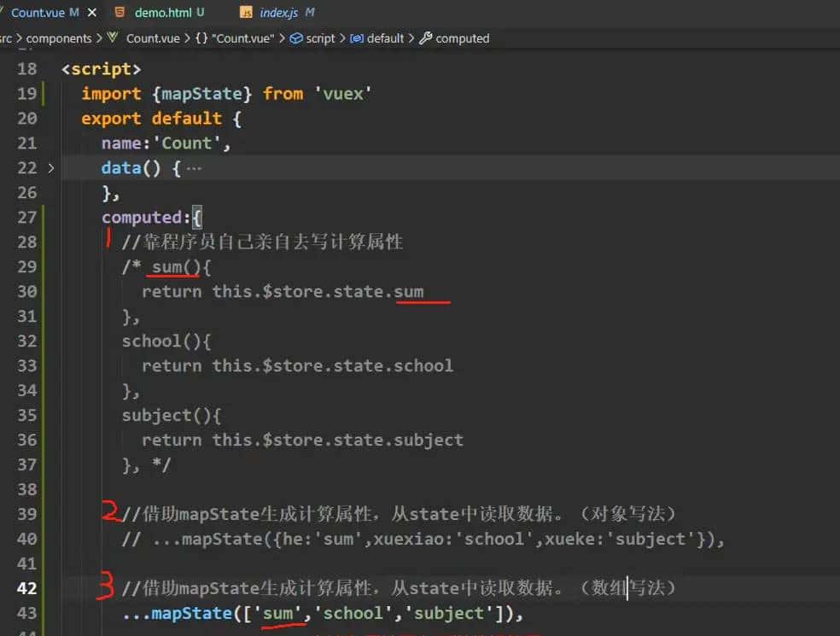Open the components breadcrumb dropdown
840x636 pixels.
coord(60,38)
